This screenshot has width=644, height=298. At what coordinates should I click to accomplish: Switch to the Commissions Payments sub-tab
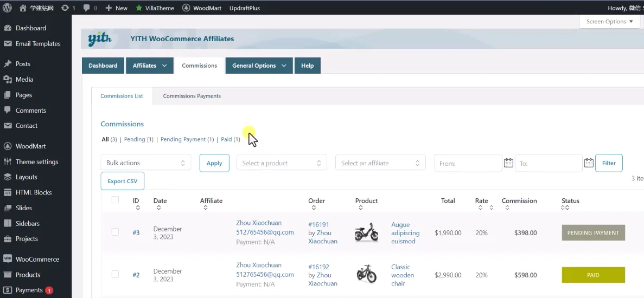point(192,96)
